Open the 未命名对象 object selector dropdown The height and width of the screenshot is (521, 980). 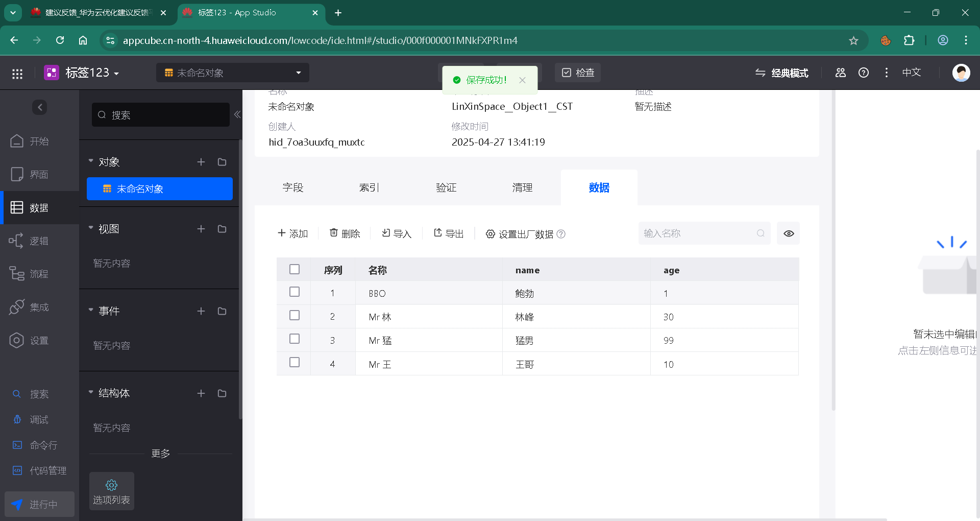tap(233, 73)
